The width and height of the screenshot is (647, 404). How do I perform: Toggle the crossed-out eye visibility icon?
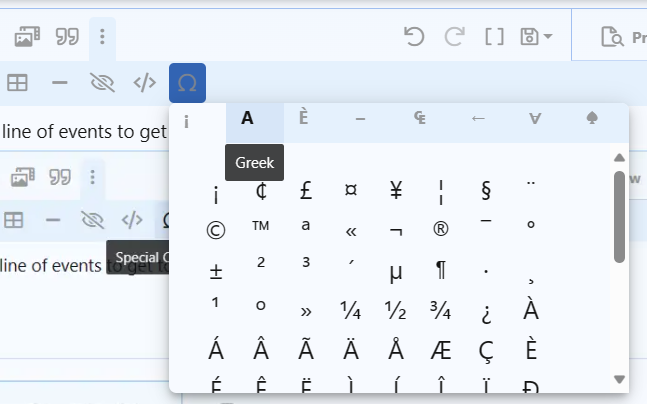click(x=102, y=82)
